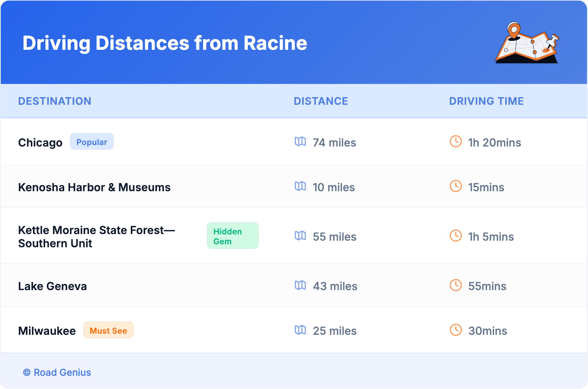This screenshot has width=588, height=389.
Task: Sort by the Destination column header
Action: coord(55,101)
